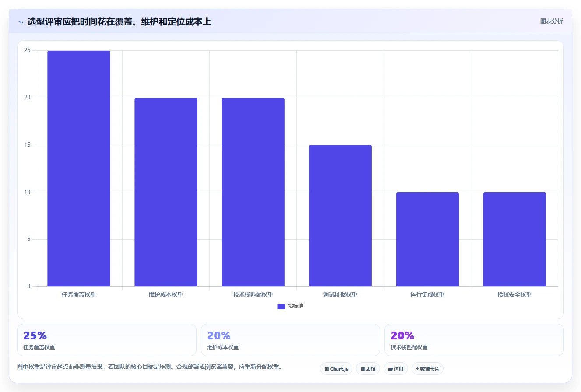Screen dimensions: 581x392
Task: Click the 技术栈匹配权重 caption in the right card
Action: tap(409, 347)
